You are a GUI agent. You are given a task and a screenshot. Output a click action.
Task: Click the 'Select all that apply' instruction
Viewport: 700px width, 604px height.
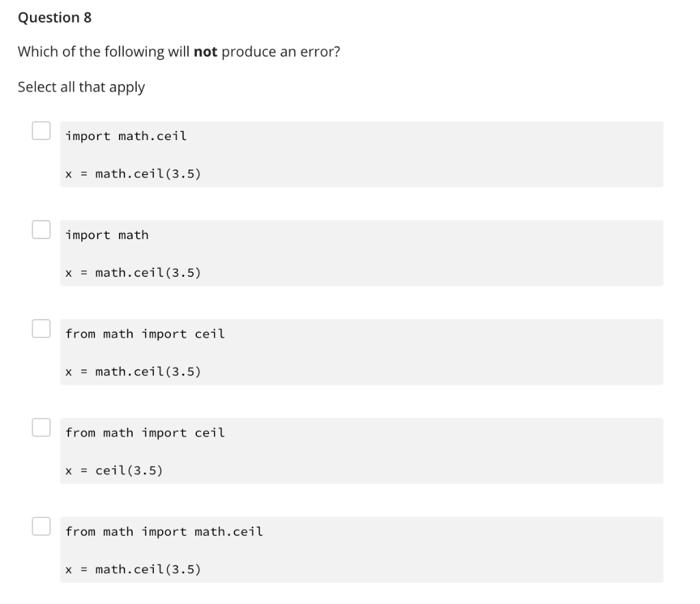tap(81, 87)
